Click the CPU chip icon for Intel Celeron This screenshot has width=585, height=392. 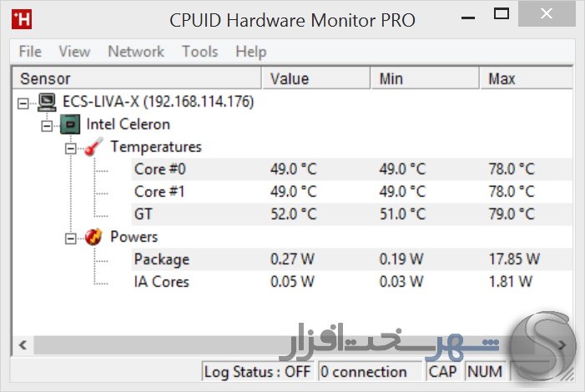click(x=70, y=124)
